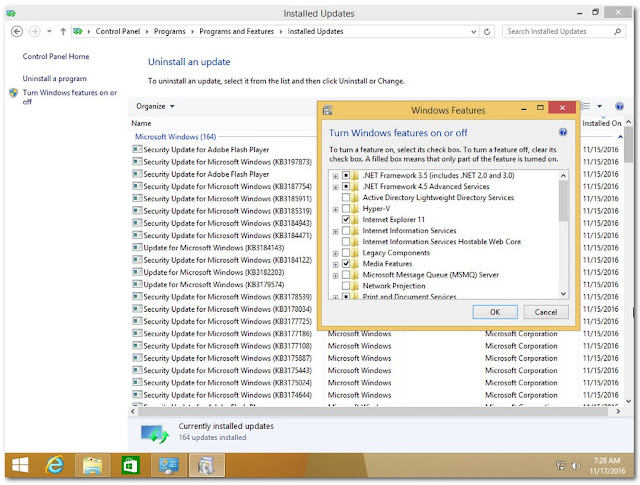Expand the Hyper-V tree node
This screenshot has width=640, height=485.
tap(336, 209)
